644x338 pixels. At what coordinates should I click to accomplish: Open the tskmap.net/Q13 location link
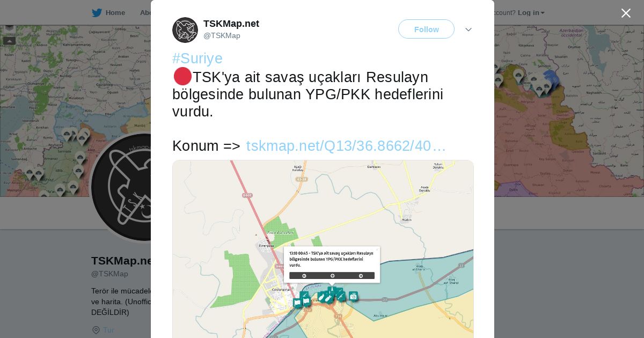346,146
